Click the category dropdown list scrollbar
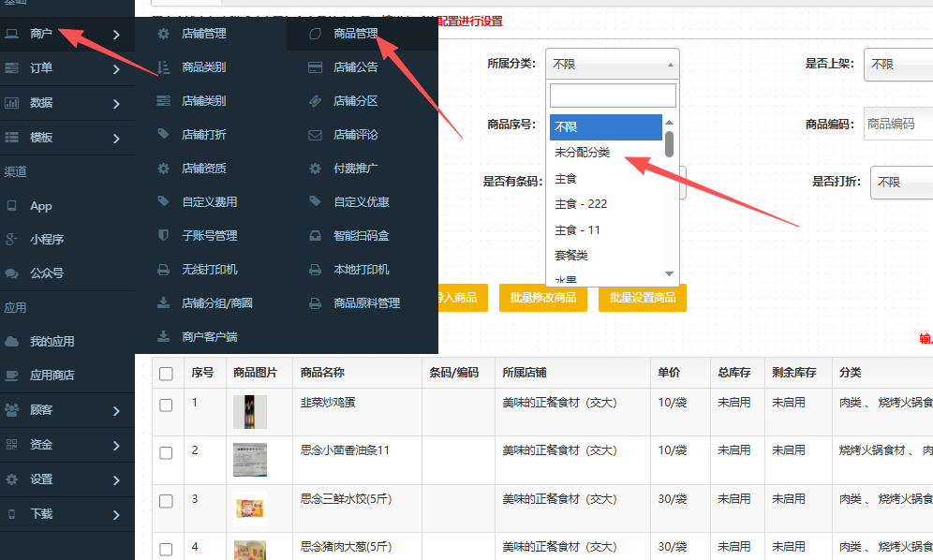The width and height of the screenshot is (933, 560). click(x=669, y=143)
